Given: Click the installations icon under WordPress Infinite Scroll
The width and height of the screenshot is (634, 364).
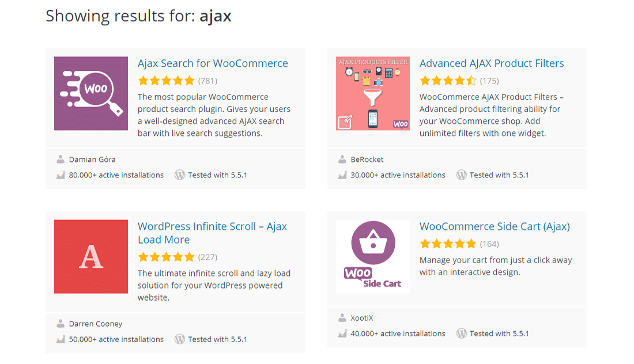Looking at the screenshot, I should tap(59, 339).
